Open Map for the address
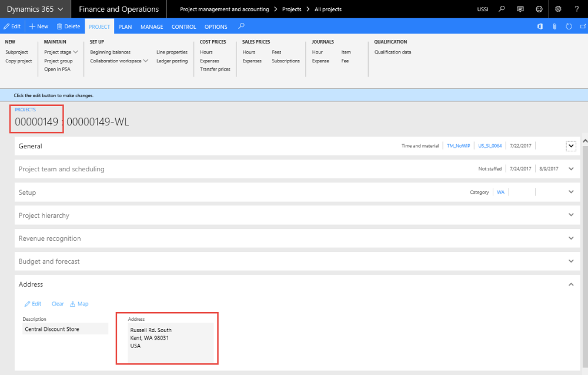Viewport: 588px width, 375px height. tap(79, 304)
